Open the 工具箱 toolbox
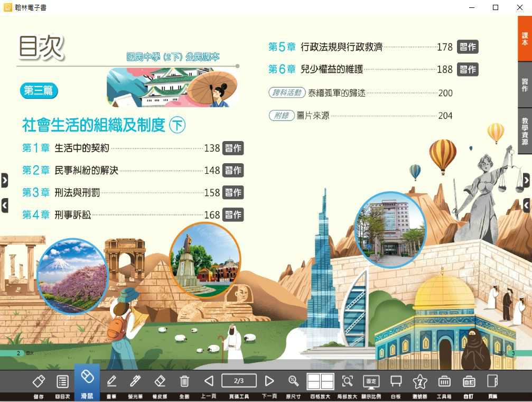 (444, 381)
